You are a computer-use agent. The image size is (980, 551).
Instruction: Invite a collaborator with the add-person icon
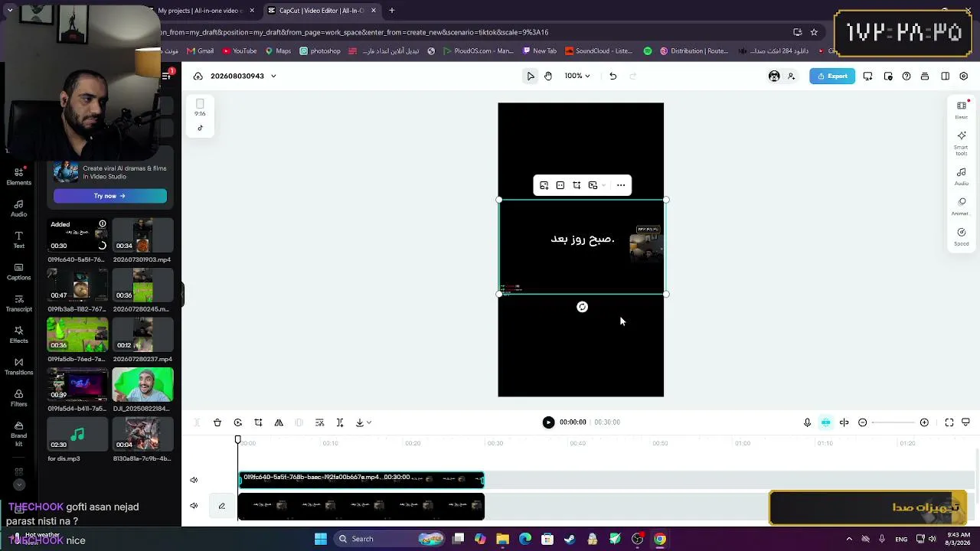click(x=792, y=76)
